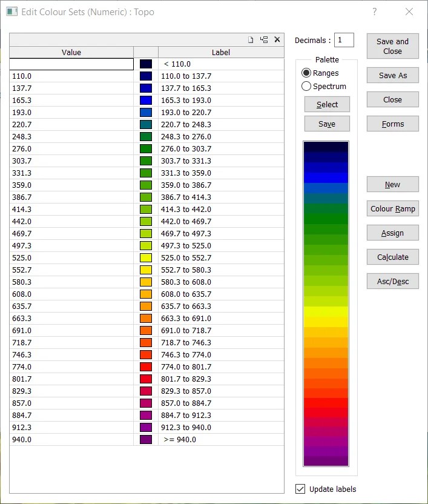428x504 pixels.
Task: Click colour swatch for 110.0 to 137.7
Action: [x=146, y=76]
